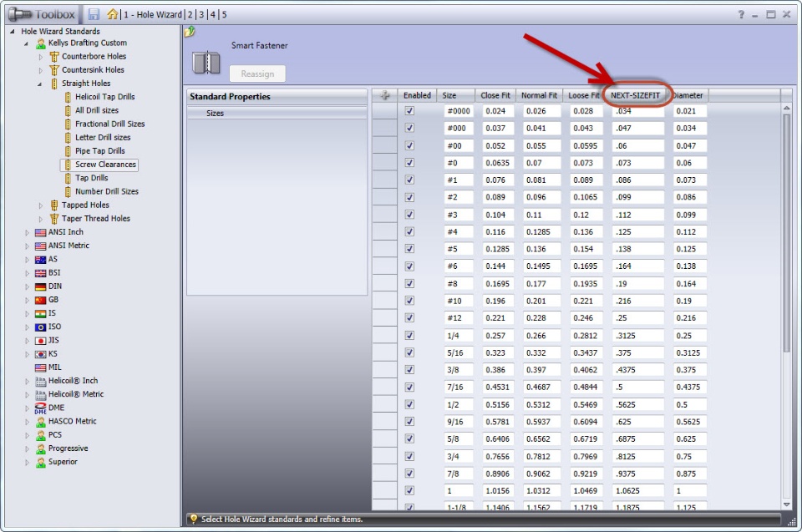Click the DIN German flag icon
The width and height of the screenshot is (802, 532).
click(x=40, y=287)
